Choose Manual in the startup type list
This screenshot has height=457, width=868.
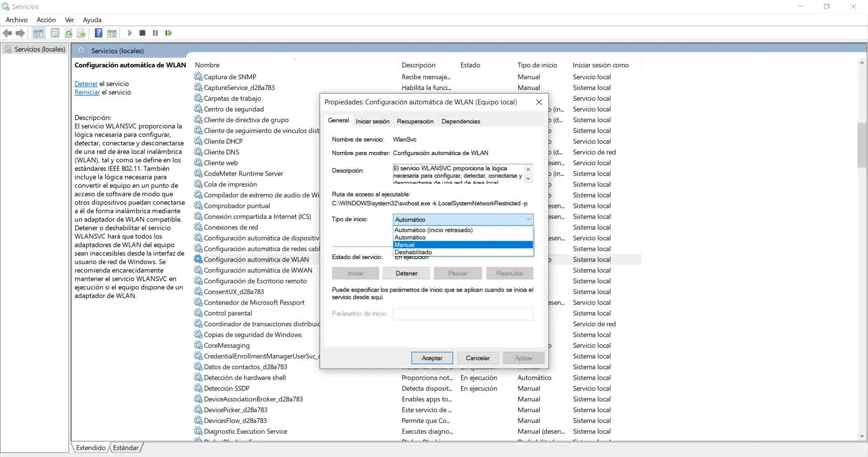click(x=463, y=245)
